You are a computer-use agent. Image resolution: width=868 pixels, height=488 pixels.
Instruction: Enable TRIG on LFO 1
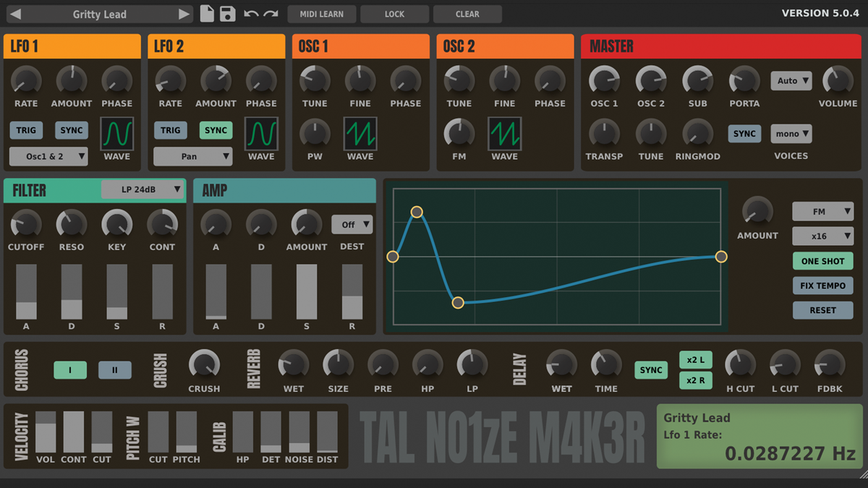pyautogui.click(x=26, y=130)
